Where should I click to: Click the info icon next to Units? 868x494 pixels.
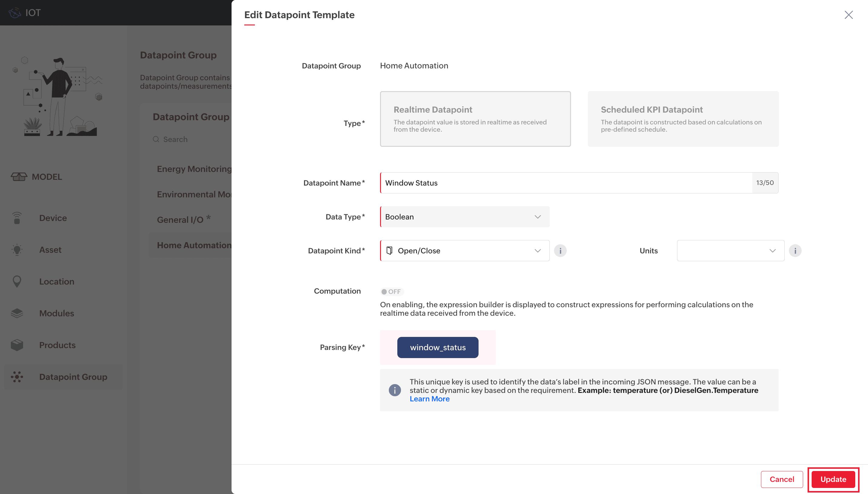[x=795, y=251]
